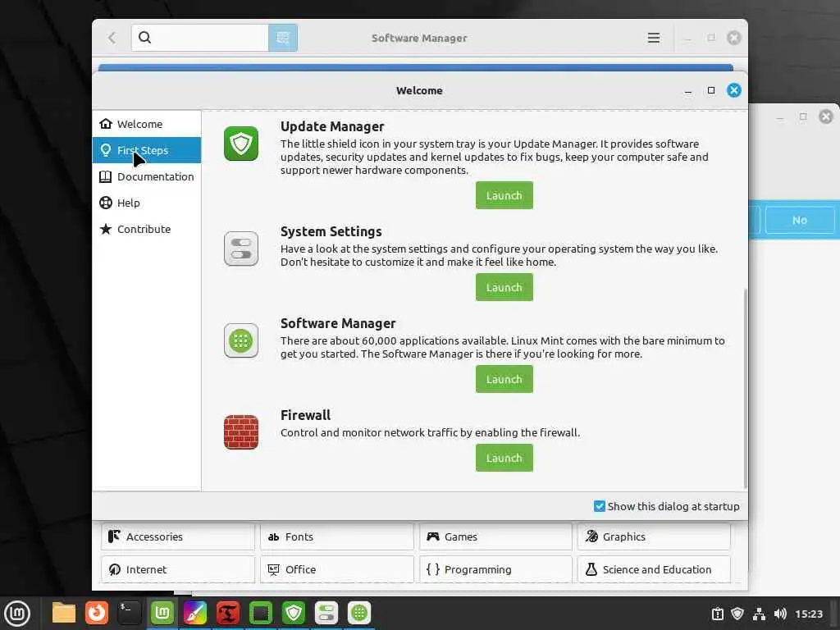The image size is (840, 630).
Task: Open the Accessories category in Software Manager
Action: (x=178, y=536)
